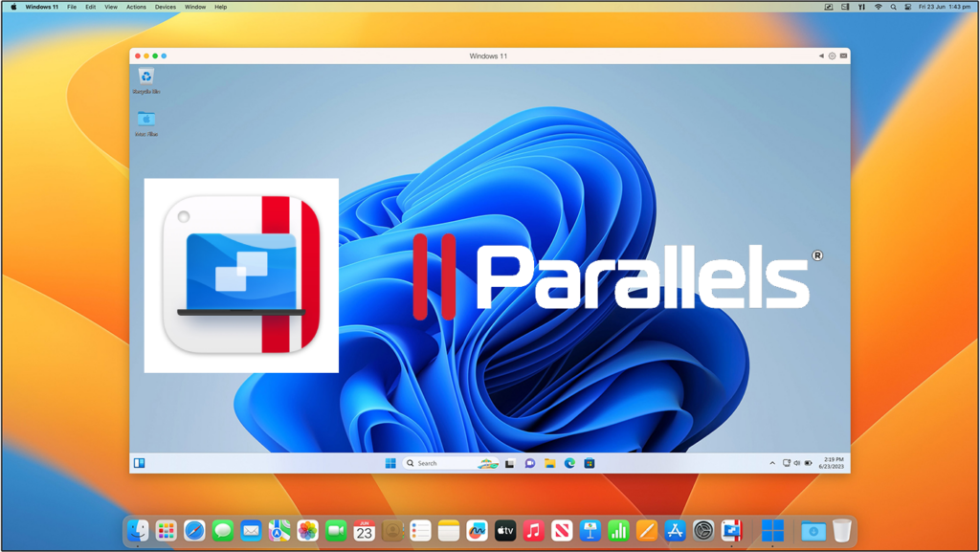Expand hidden system tray icons chevron
Viewport: 980px width, 552px height.
(772, 463)
